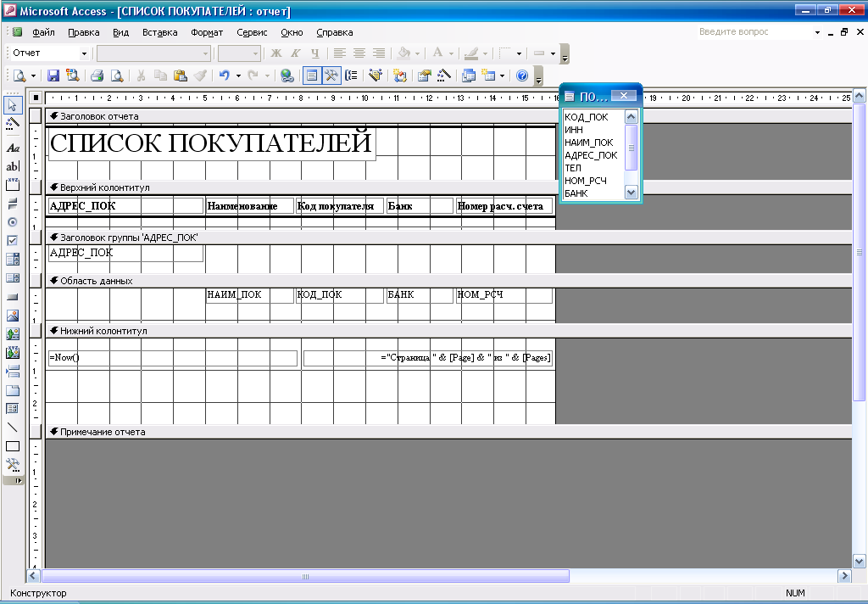The image size is (868, 604).
Task: Open the View button dropdown arrow
Action: click(33, 75)
